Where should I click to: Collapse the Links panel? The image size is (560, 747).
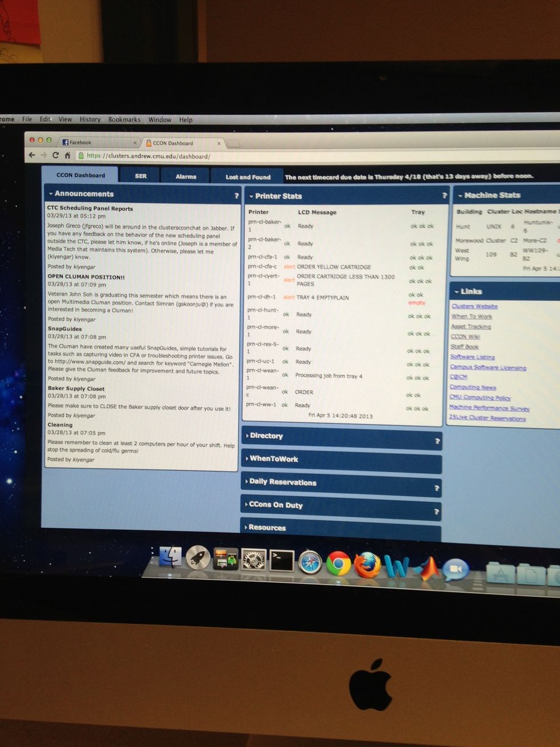pos(457,291)
